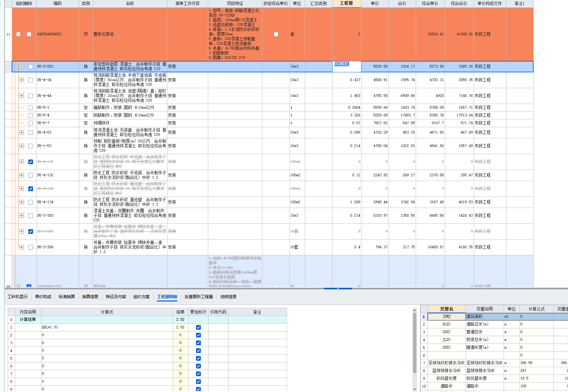Click the detail panel scrollbar down arrow
The width and height of the screenshot is (568, 392).
point(415,389)
